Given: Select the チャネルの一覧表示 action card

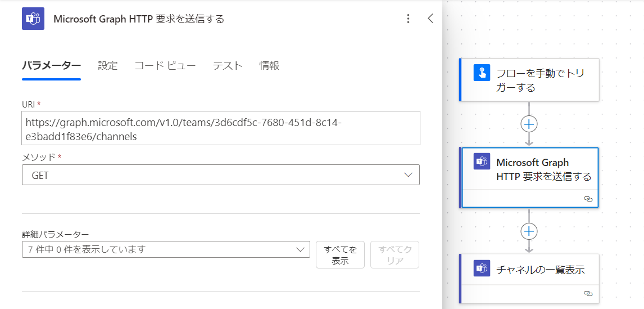Looking at the screenshot, I should pyautogui.click(x=529, y=279).
